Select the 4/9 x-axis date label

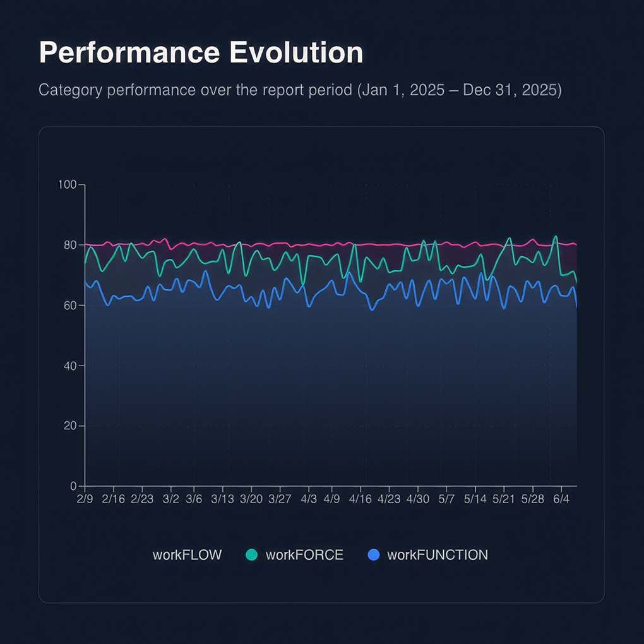click(331, 499)
